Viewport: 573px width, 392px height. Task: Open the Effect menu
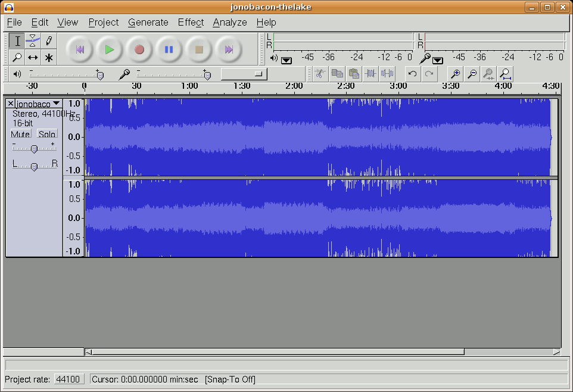[x=191, y=23]
